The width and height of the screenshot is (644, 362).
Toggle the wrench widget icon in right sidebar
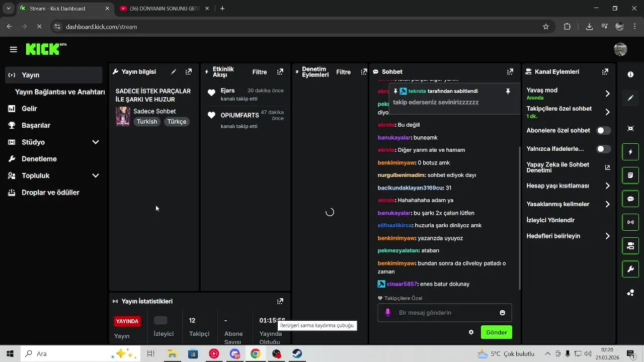630,269
